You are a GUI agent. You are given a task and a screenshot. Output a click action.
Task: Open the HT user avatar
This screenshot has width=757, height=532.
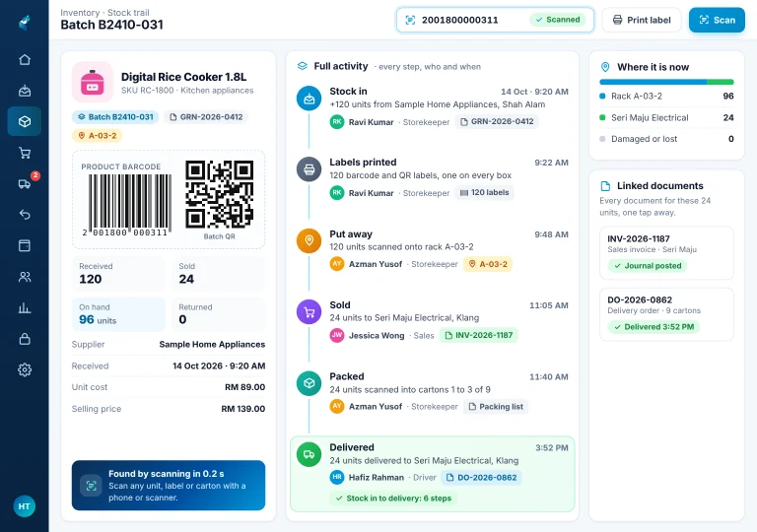click(24, 506)
